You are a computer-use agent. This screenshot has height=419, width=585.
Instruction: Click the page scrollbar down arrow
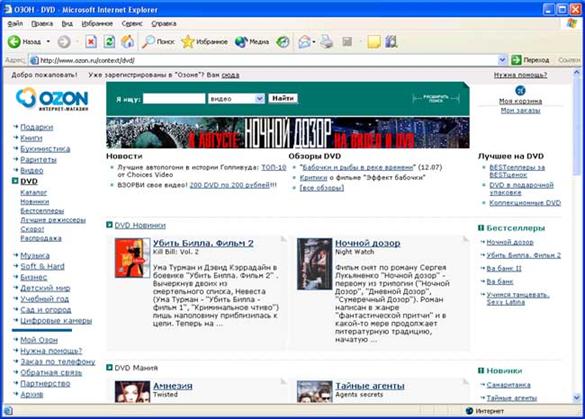click(577, 398)
